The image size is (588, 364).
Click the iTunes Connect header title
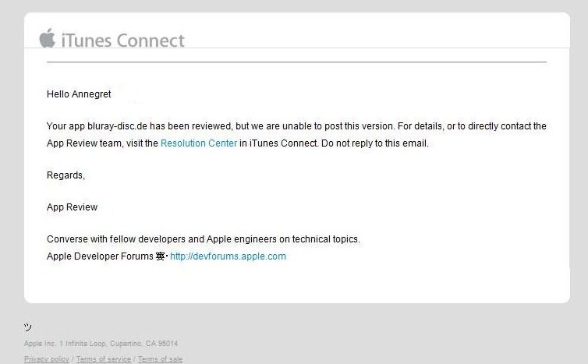click(x=122, y=41)
